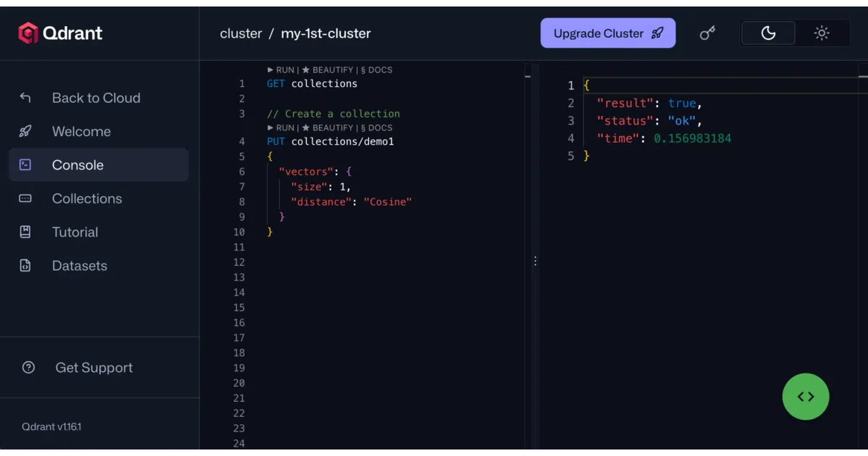Open docs for GET collections request
This screenshot has width=868, height=456.
pos(376,70)
